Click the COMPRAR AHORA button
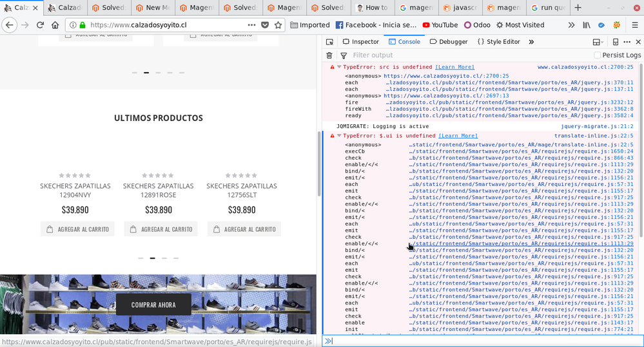644x347 pixels. coord(153,305)
